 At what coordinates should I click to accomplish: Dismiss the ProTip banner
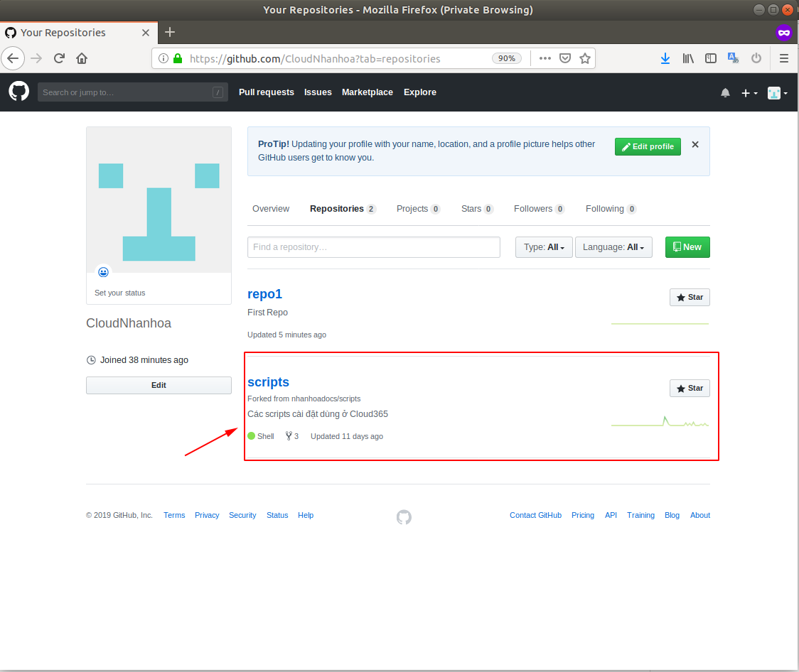pos(695,145)
